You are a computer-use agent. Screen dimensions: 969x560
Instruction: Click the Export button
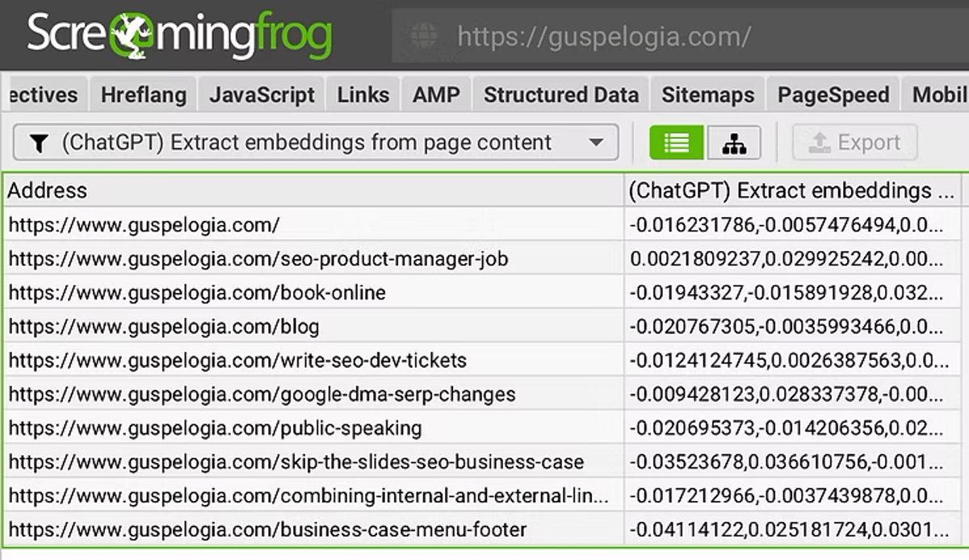coord(855,143)
